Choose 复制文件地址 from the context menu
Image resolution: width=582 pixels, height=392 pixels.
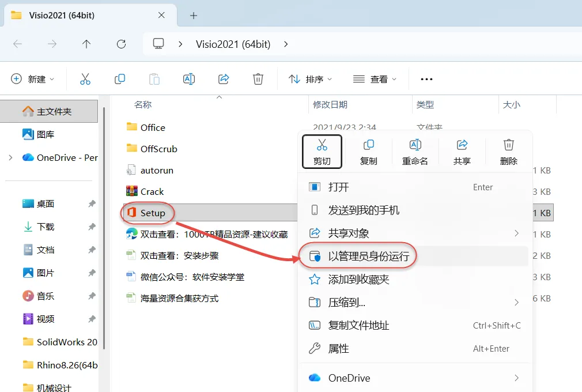[x=415, y=326]
